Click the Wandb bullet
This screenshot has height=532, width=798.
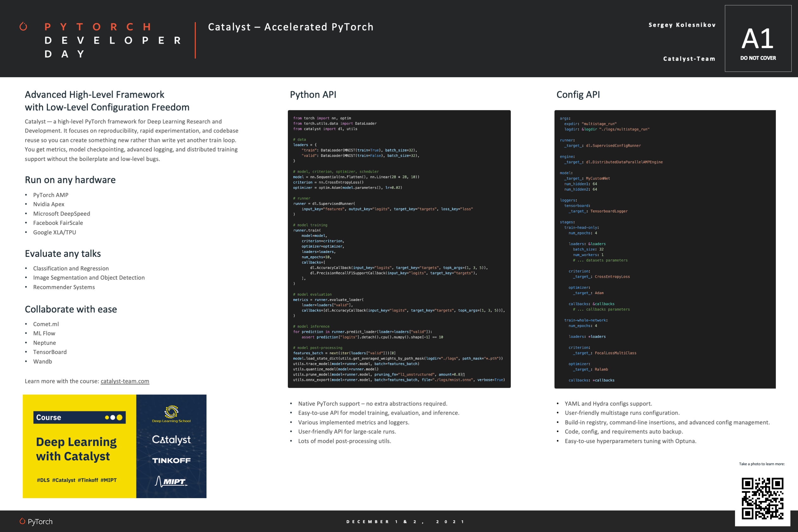pyautogui.click(x=42, y=361)
